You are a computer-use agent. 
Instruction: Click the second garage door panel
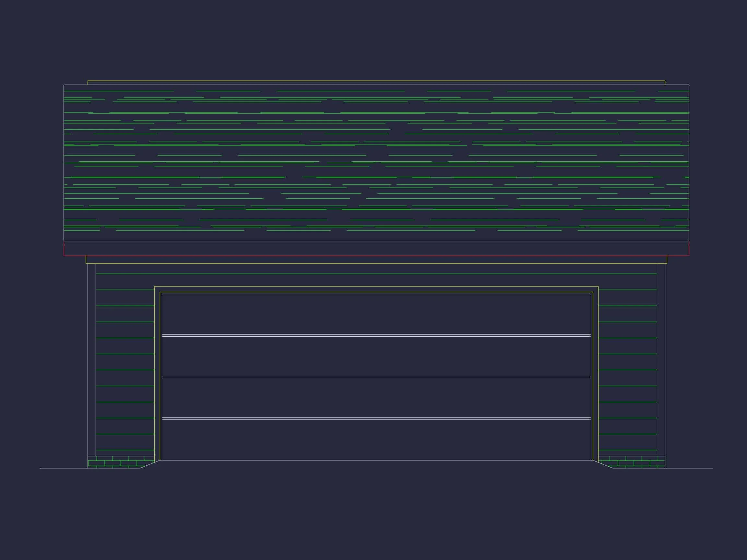[x=376, y=356]
